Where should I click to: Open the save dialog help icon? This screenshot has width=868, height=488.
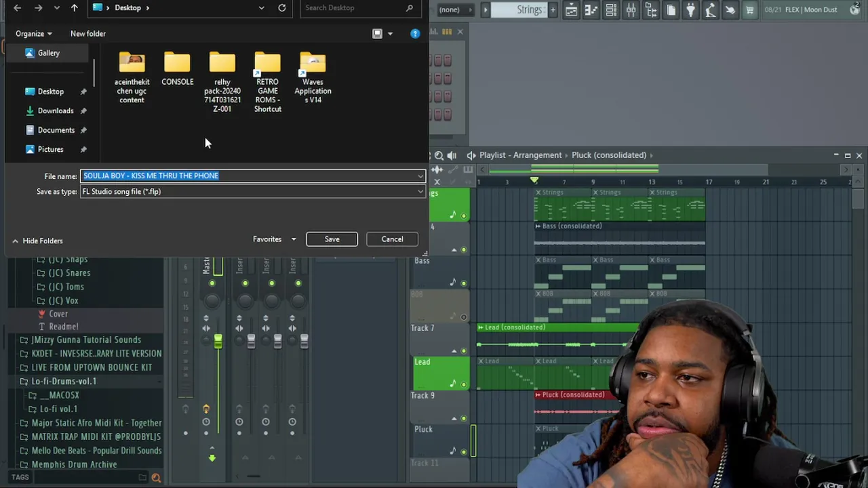tap(415, 33)
